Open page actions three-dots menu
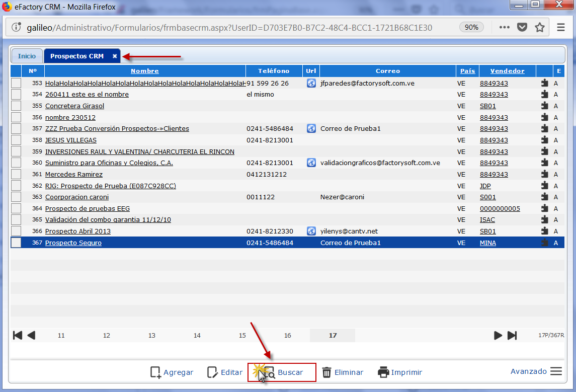Viewport: 576px width, 392px height. point(505,27)
